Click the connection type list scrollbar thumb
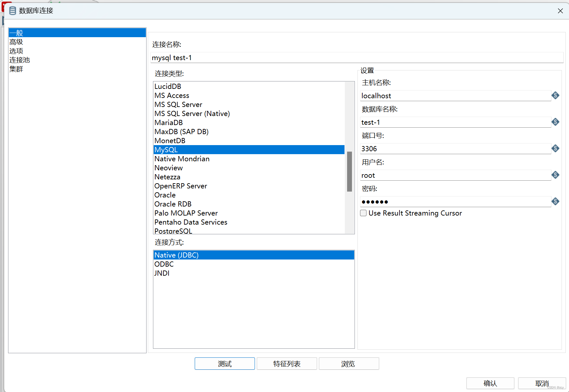 click(349, 171)
